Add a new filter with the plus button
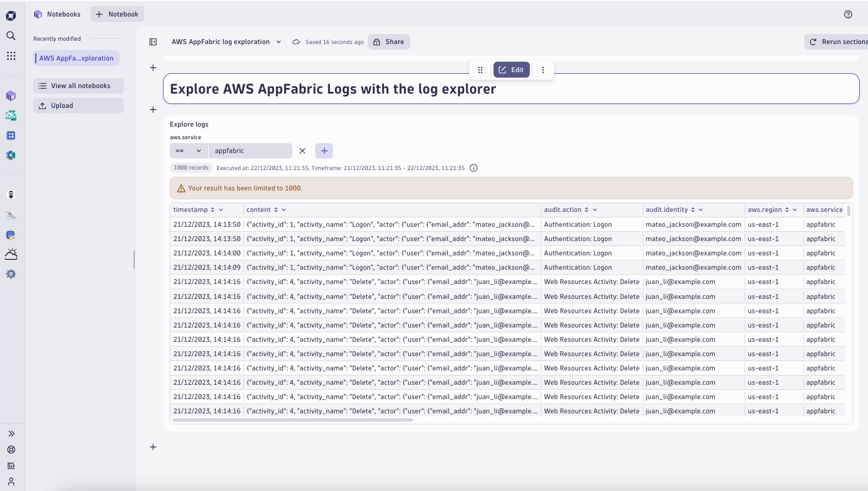Screen dimensions: 868x491 [x=324, y=151]
